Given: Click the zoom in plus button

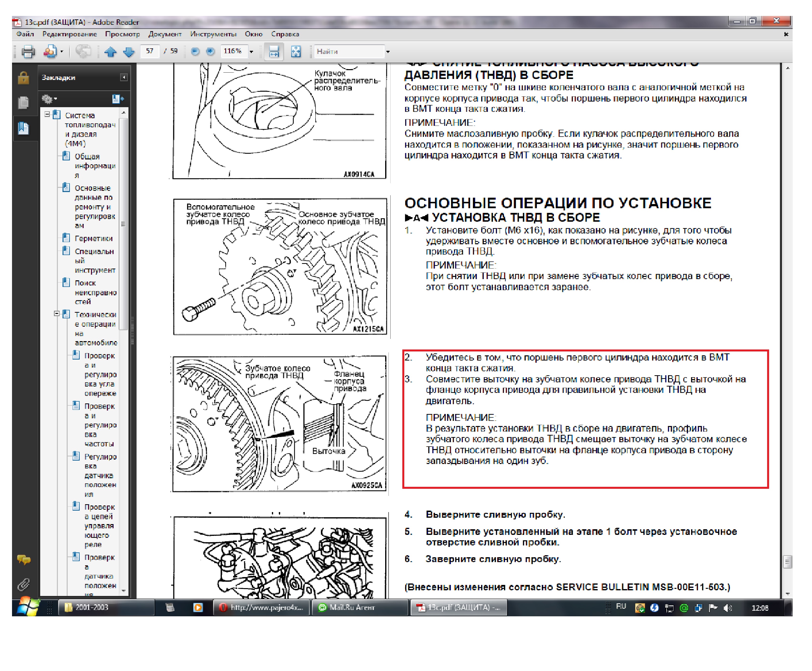Looking at the screenshot, I should [x=210, y=52].
